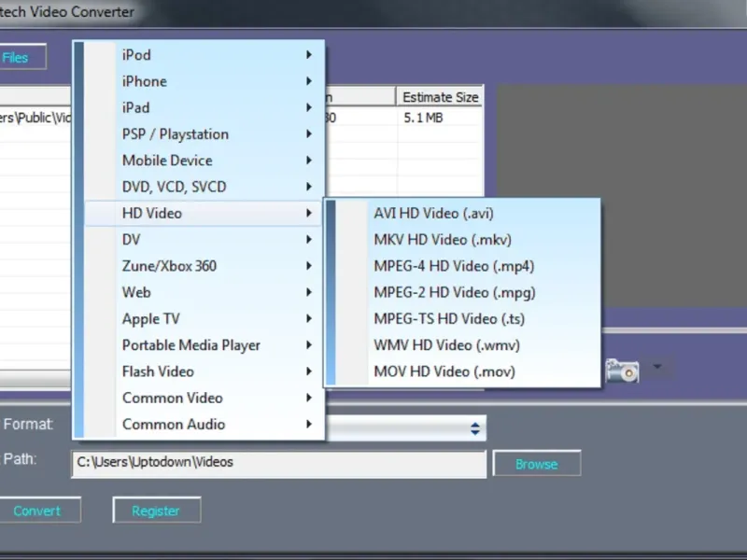Open the iPhone format submenu

click(204, 81)
